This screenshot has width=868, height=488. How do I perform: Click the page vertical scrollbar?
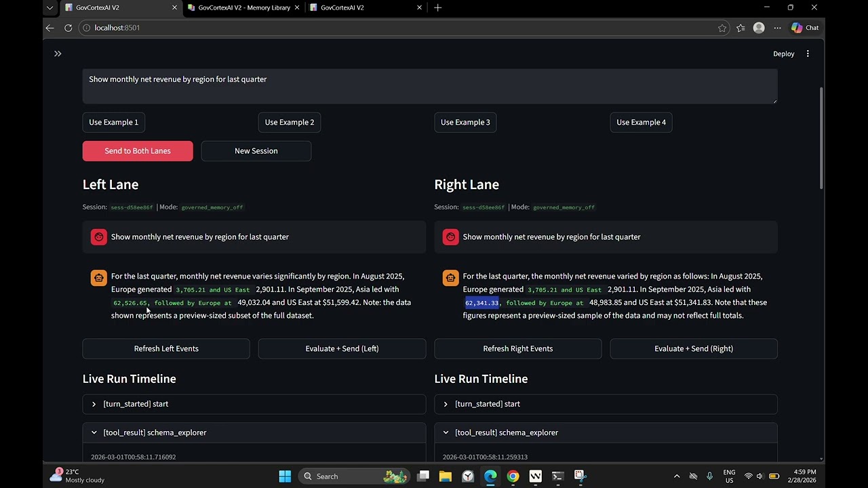tap(821, 138)
